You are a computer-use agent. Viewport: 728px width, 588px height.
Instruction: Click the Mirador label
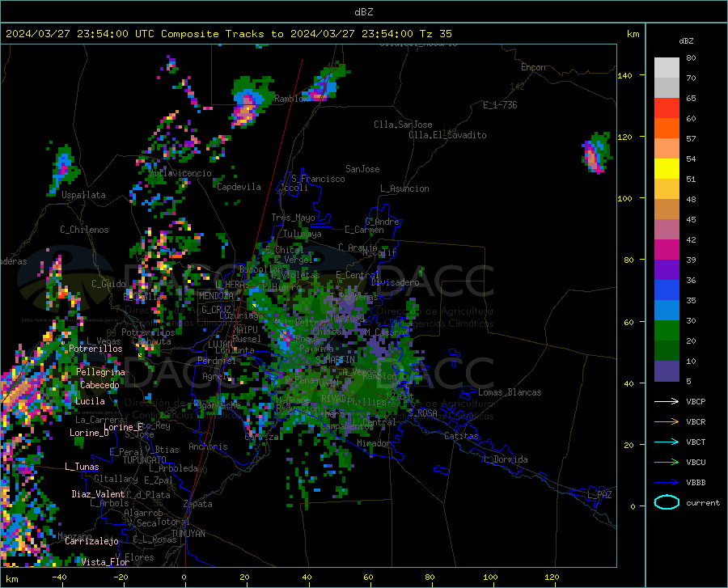tap(374, 443)
